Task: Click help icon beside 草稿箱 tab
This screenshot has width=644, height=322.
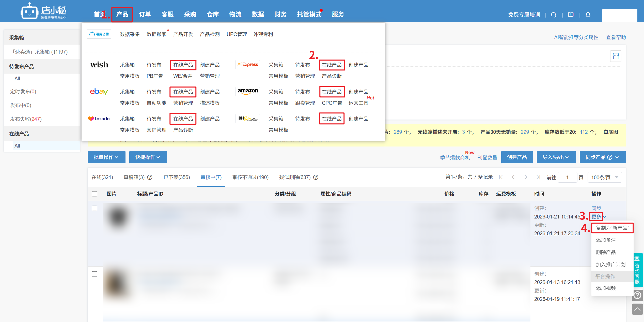Action: (x=150, y=177)
